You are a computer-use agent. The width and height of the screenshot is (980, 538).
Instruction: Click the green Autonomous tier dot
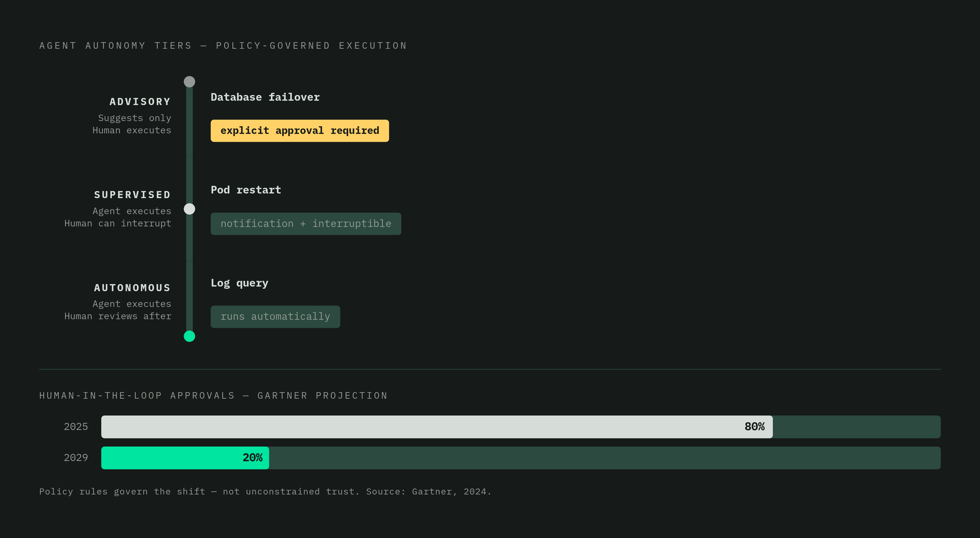coord(189,336)
